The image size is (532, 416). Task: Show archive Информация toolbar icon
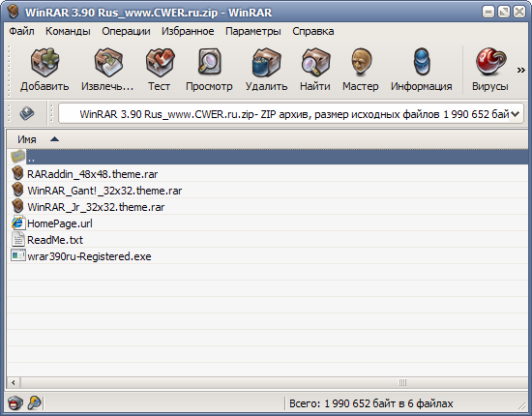422,62
